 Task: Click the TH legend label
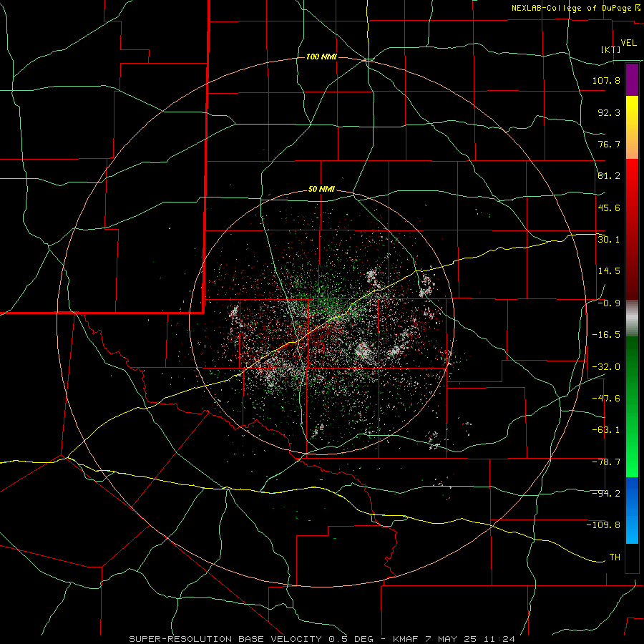click(x=615, y=557)
